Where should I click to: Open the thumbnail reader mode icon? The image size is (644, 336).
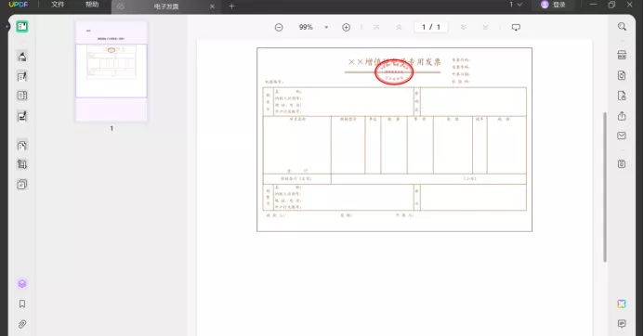pyautogui.click(x=22, y=27)
